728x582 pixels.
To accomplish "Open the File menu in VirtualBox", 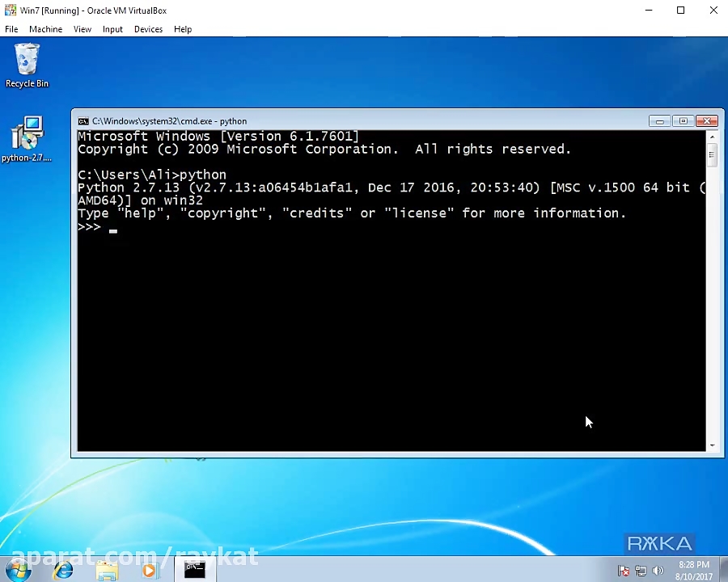I will (11, 29).
